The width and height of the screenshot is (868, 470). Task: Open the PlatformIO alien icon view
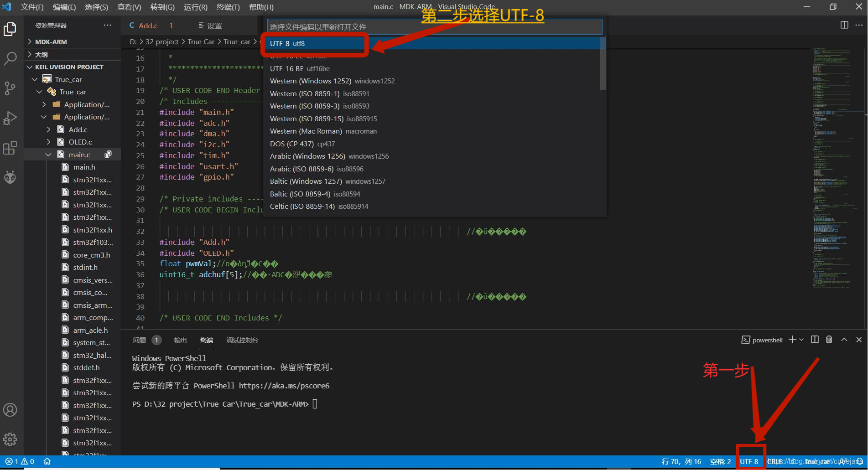10,177
